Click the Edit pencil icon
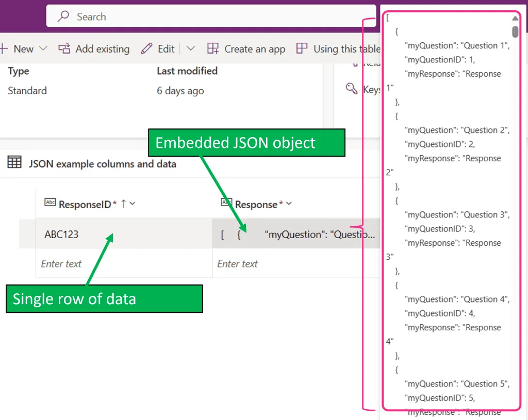This screenshot has height=420, width=528. pyautogui.click(x=146, y=48)
